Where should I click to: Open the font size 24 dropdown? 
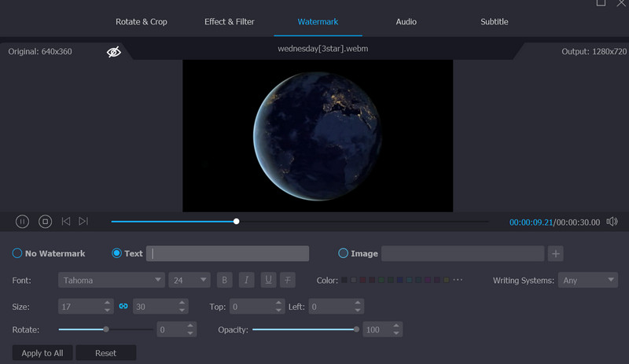pos(189,280)
